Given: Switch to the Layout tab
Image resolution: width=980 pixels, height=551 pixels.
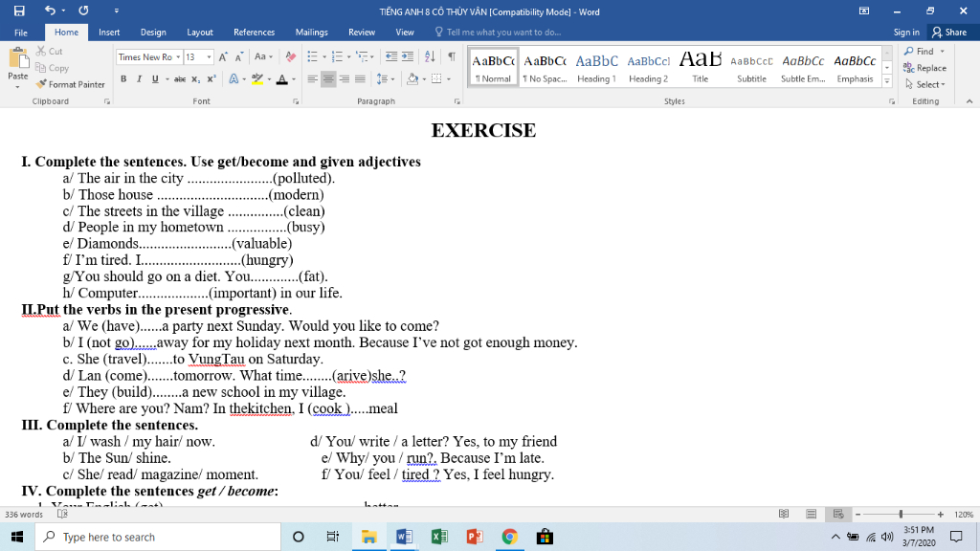Looking at the screenshot, I should (199, 33).
